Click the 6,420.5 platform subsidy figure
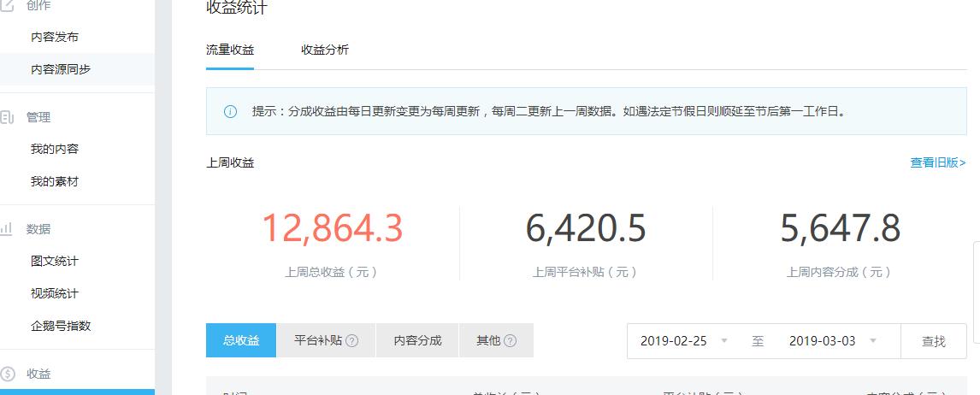 point(586,228)
